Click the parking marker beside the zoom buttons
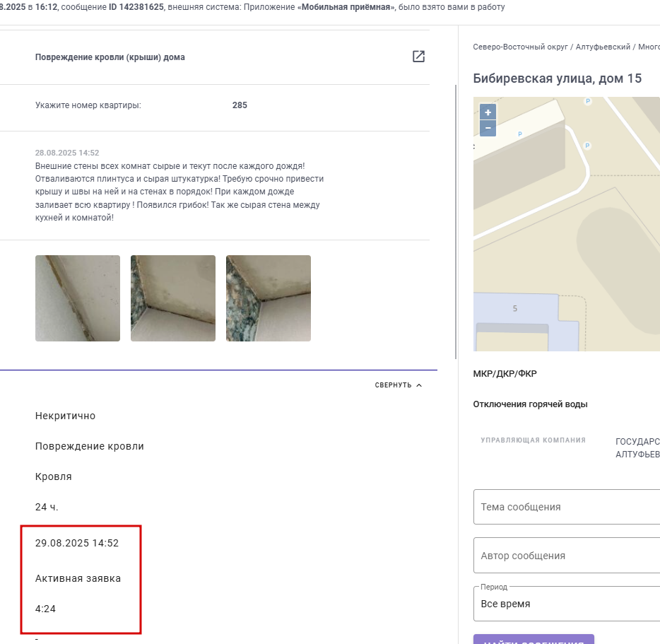 (x=520, y=134)
